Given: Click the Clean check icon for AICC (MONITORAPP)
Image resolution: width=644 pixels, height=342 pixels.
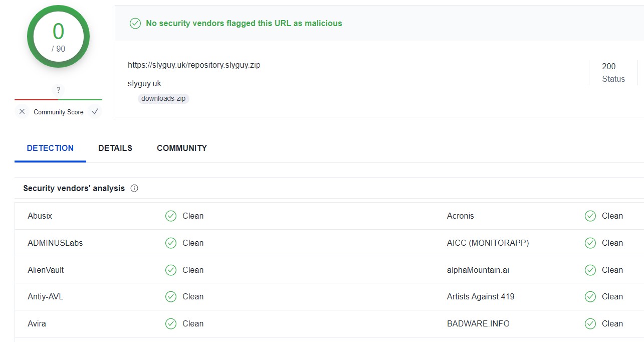Looking at the screenshot, I should 590,243.
